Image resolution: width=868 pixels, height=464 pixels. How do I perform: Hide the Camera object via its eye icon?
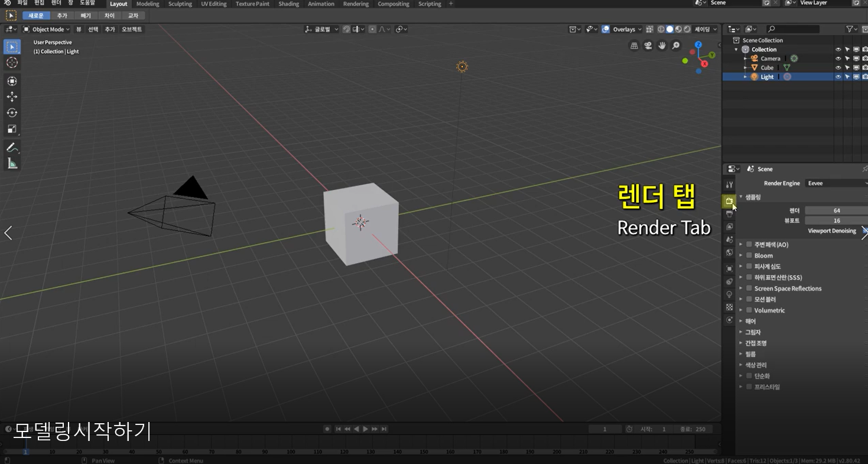(x=838, y=59)
